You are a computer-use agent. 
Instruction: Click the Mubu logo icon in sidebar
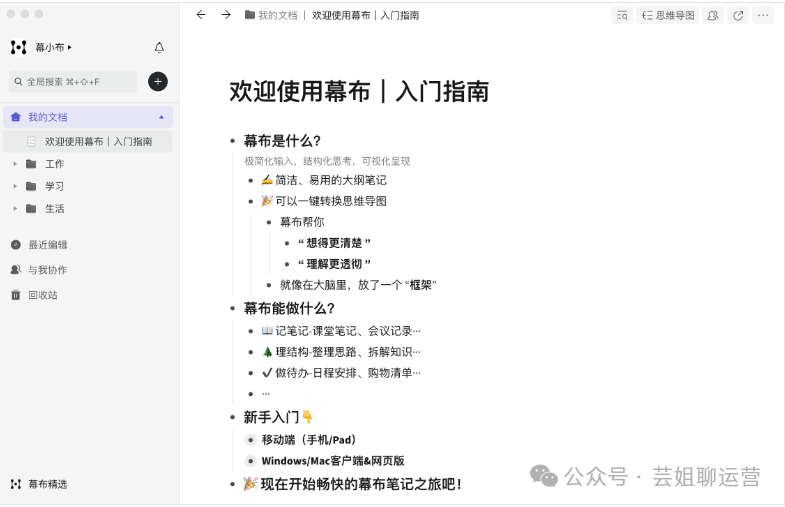(x=19, y=48)
